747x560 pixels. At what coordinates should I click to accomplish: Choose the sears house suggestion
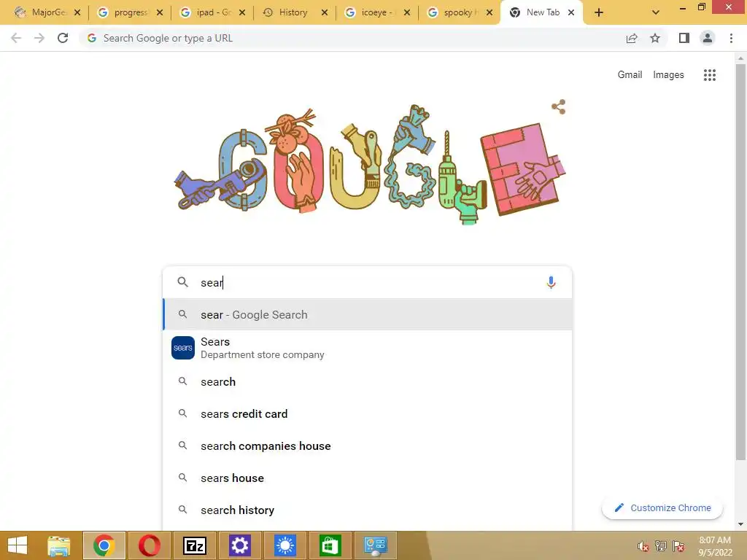point(368,478)
